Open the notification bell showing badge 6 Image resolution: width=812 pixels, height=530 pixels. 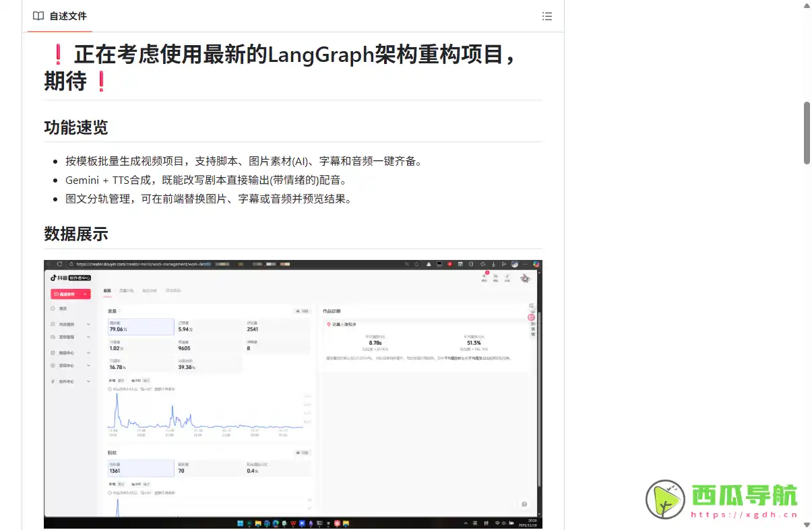[x=485, y=276]
